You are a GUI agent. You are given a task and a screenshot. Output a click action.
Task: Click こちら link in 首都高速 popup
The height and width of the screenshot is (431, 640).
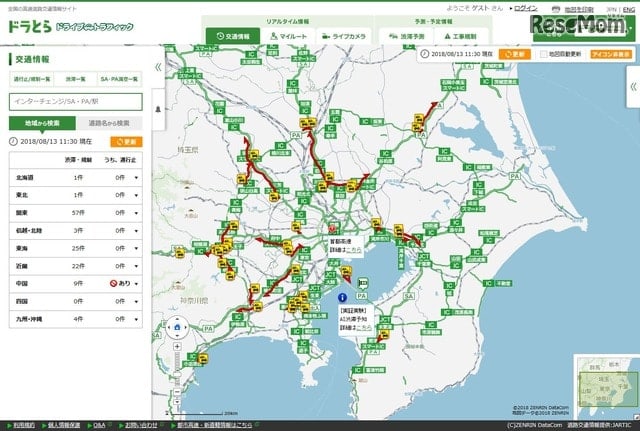[353, 250]
